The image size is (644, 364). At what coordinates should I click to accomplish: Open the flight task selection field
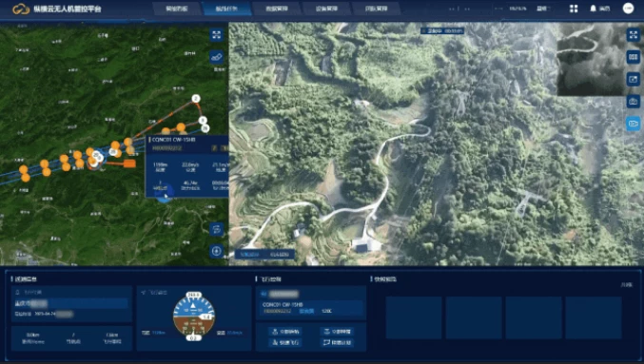point(71,304)
